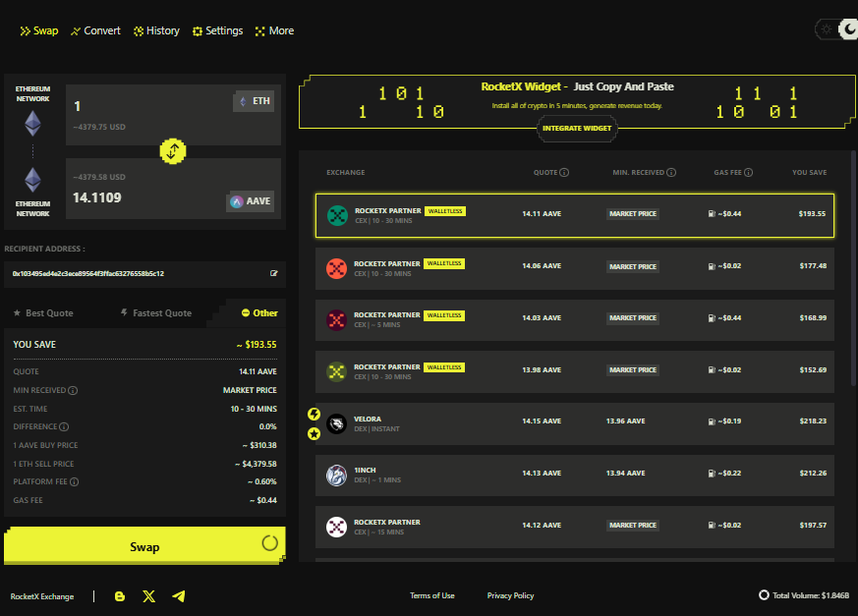
Task: Select the Other quote tab
Action: tap(259, 313)
